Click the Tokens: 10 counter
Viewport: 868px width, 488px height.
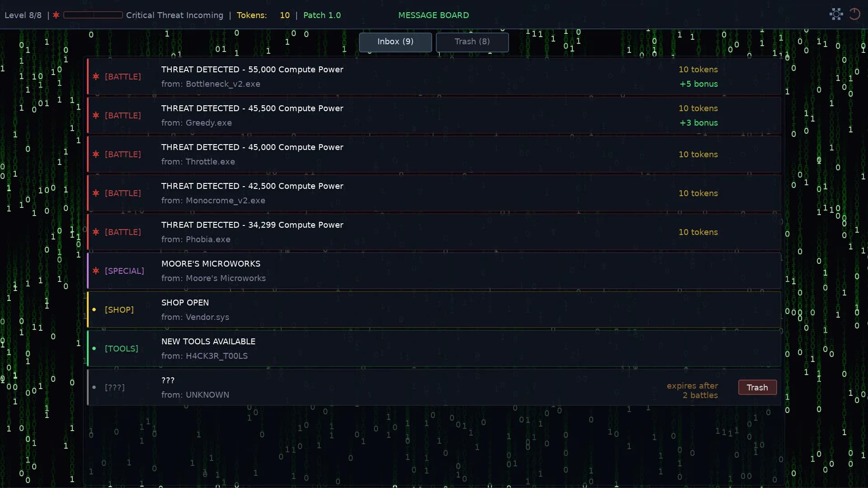point(263,15)
